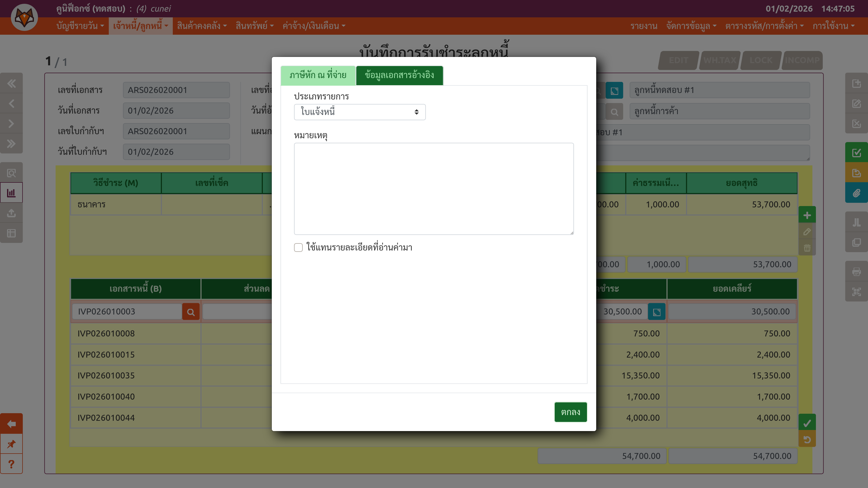Click the paperclip attachment icon

tap(856, 193)
